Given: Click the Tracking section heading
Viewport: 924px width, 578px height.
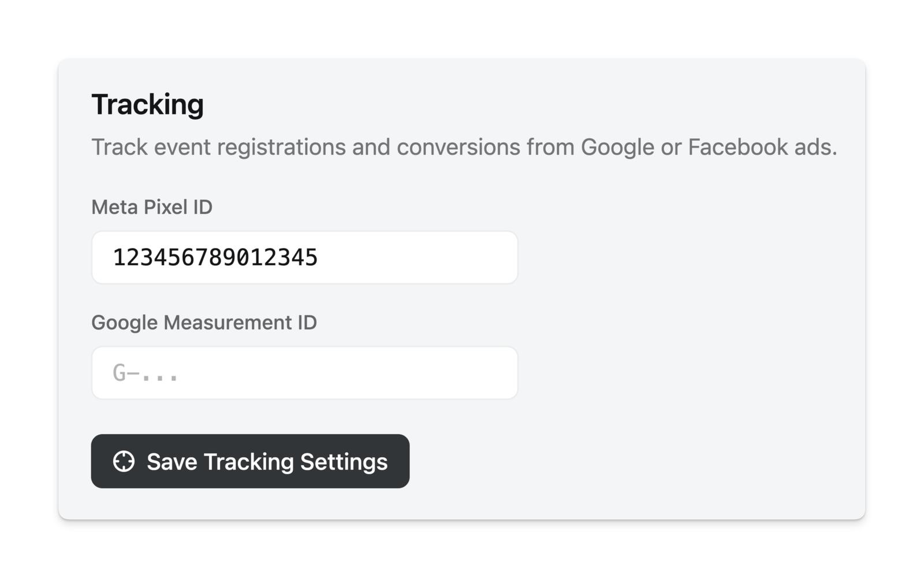Looking at the screenshot, I should tap(147, 105).
